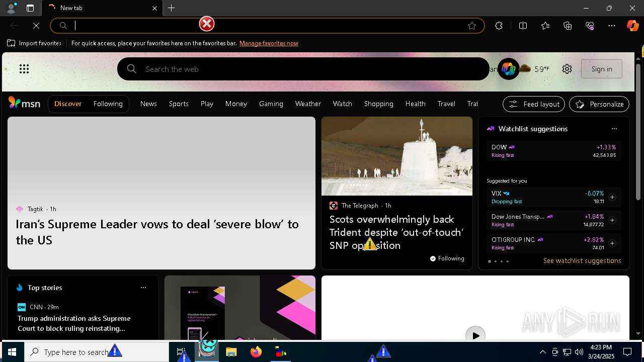The height and width of the screenshot is (362, 644).
Task: Select the Discover tab
Action: 68,104
